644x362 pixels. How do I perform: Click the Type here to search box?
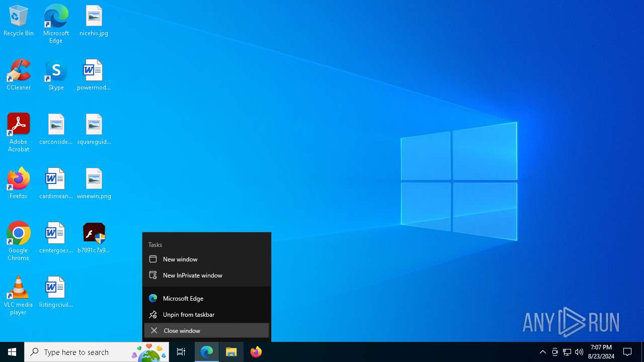click(x=97, y=352)
